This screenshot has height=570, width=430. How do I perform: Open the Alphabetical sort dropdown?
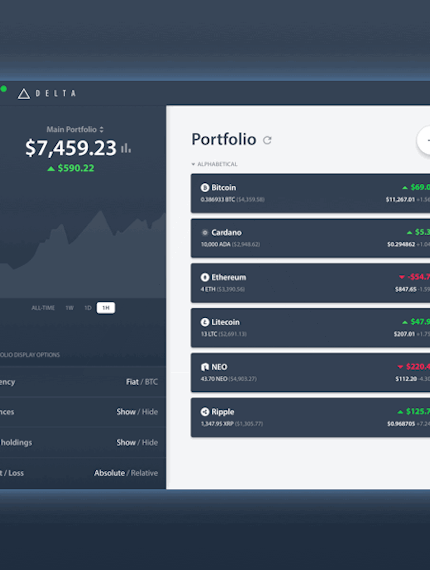214,164
